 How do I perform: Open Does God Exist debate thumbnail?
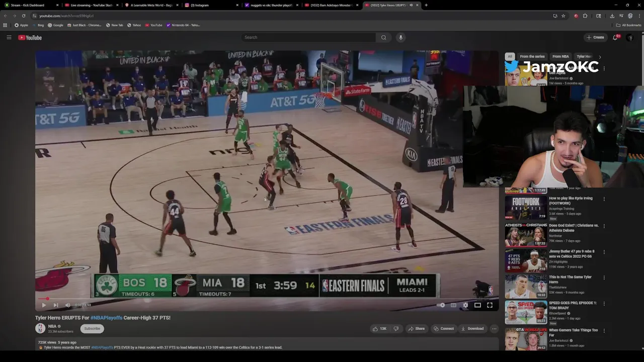coord(526,234)
